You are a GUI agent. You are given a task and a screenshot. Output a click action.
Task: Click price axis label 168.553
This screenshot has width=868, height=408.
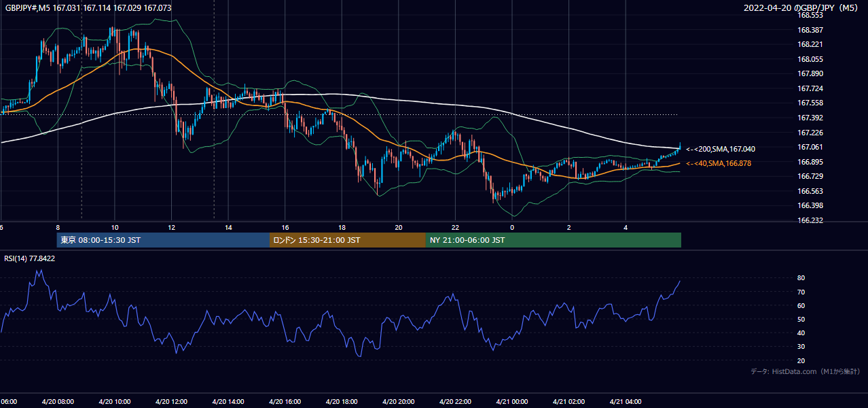point(810,16)
